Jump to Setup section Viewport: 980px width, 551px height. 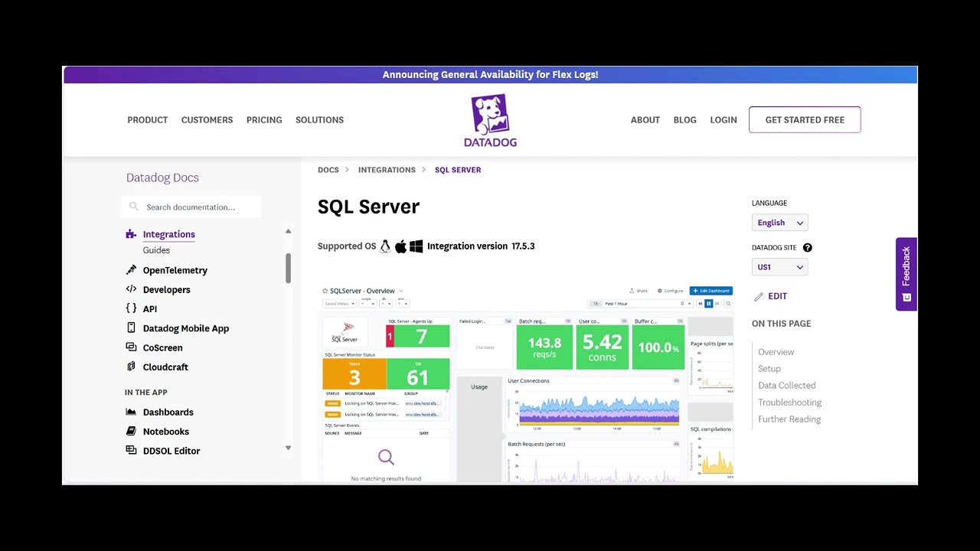[x=769, y=369]
